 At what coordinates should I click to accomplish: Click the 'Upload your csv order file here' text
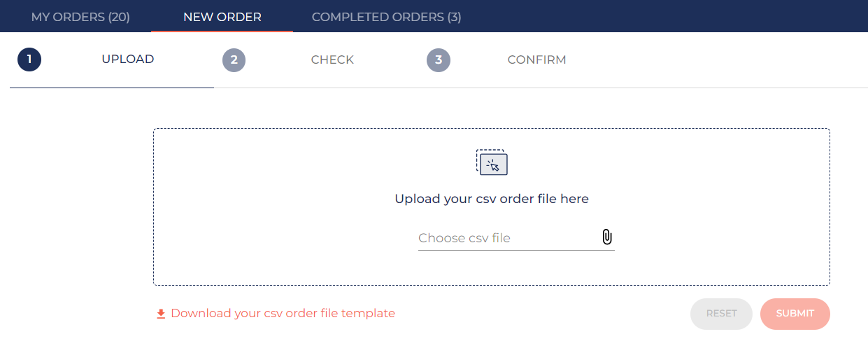point(492,199)
